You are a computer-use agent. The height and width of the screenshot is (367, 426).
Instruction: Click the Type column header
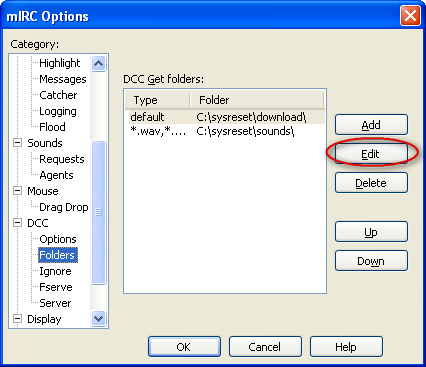(157, 100)
